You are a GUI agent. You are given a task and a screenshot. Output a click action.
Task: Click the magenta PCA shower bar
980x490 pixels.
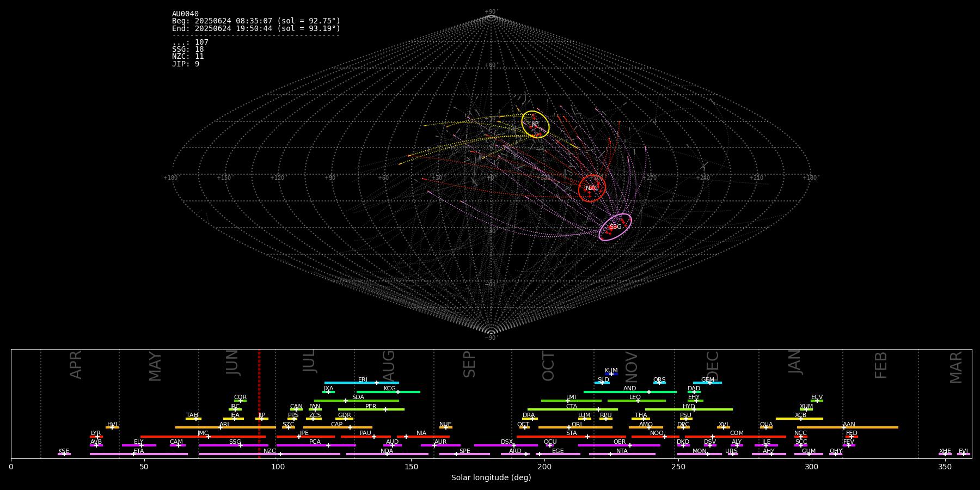(316, 445)
